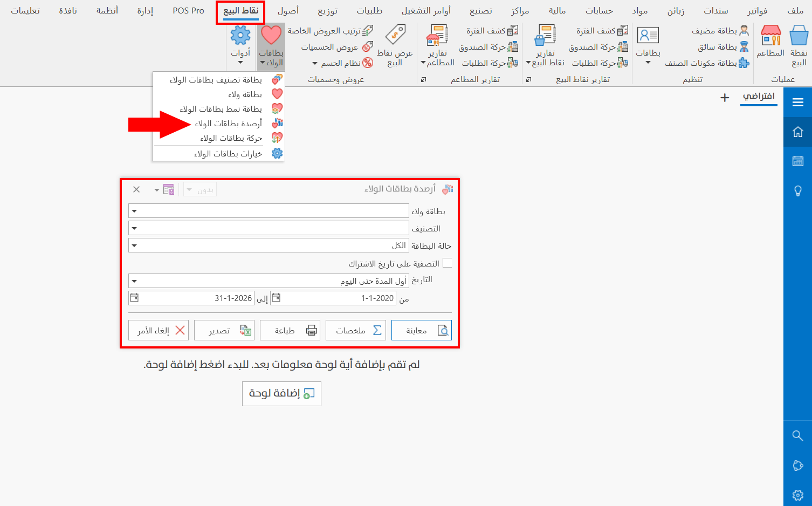Open بطاقة مضيف host card
812x506 pixels.
[720, 31]
